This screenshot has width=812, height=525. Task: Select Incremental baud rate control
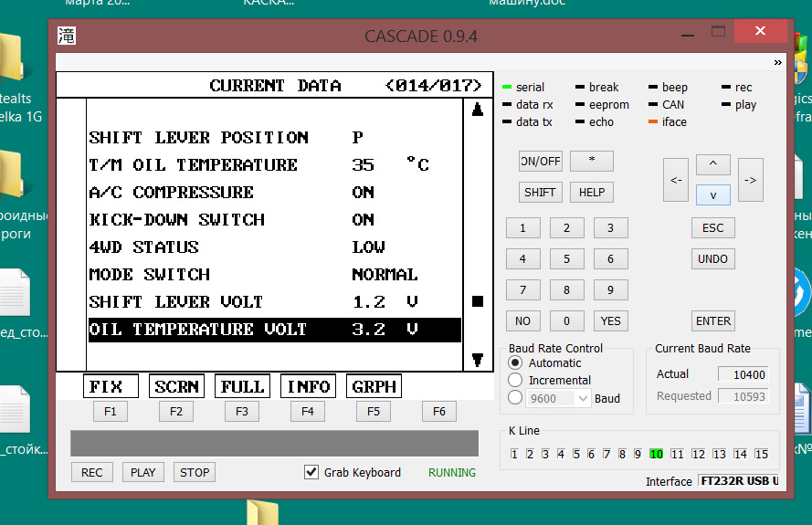pos(515,380)
